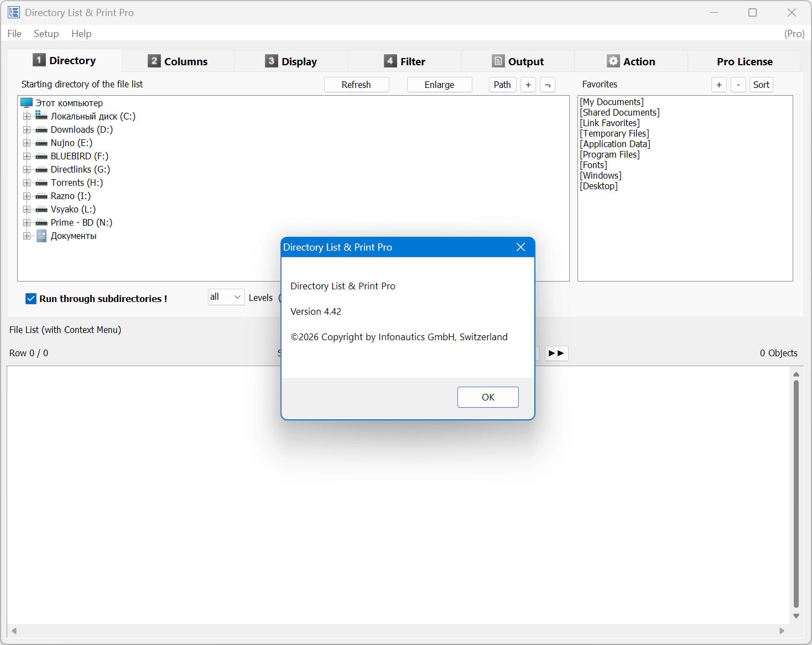Open the Setup menu
This screenshot has width=812, height=645.
tap(46, 34)
